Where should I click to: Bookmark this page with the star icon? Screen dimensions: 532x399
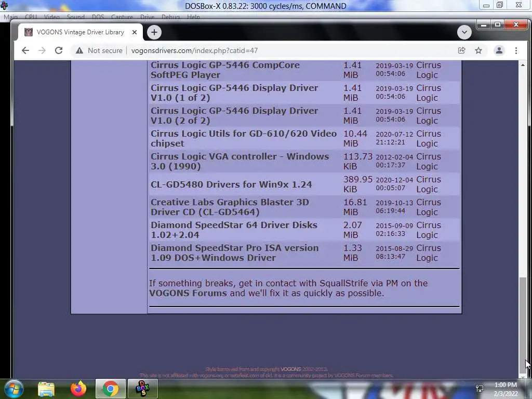478,50
